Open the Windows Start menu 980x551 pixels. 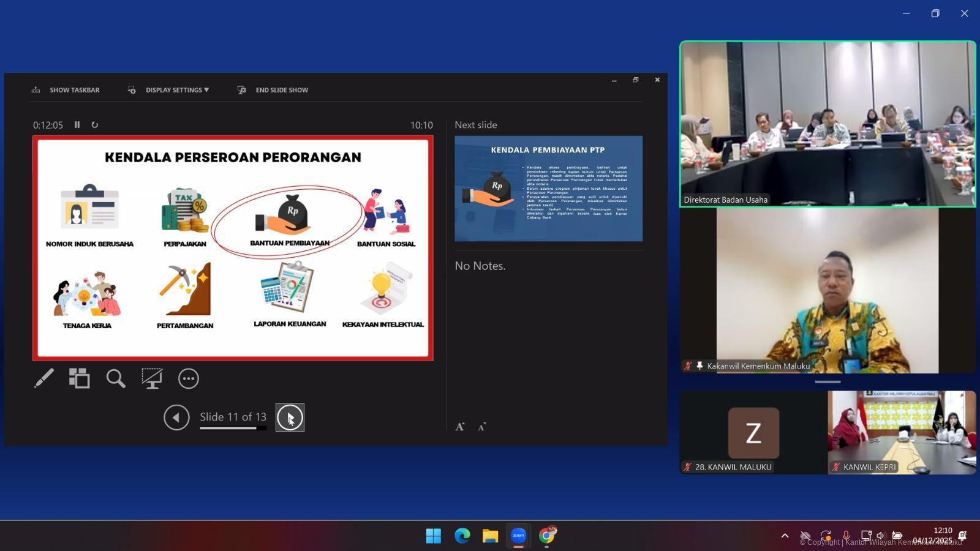[x=433, y=536]
